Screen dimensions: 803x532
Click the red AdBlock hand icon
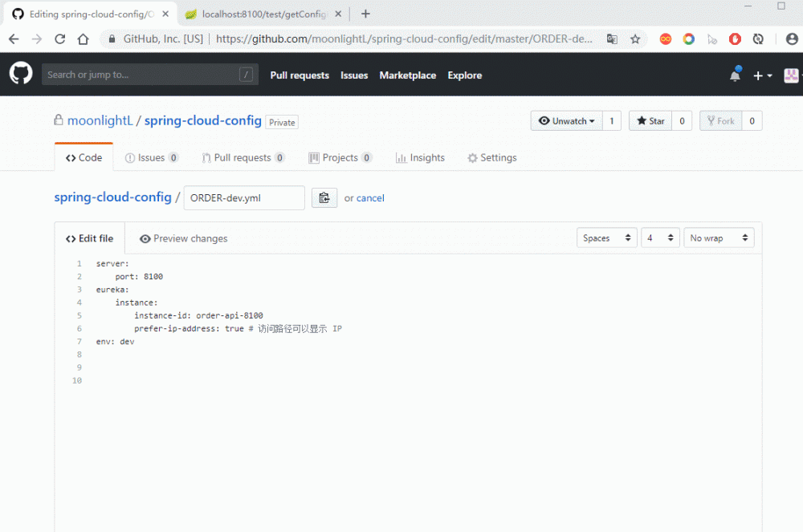coord(734,38)
